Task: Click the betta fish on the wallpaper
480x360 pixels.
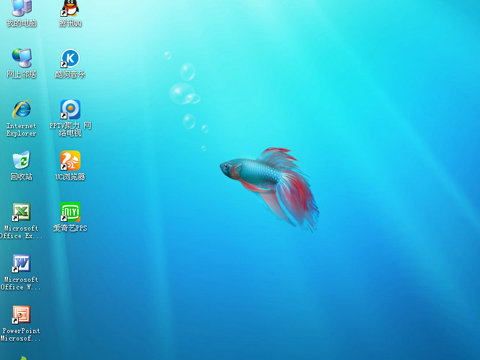Action: pyautogui.click(x=270, y=188)
